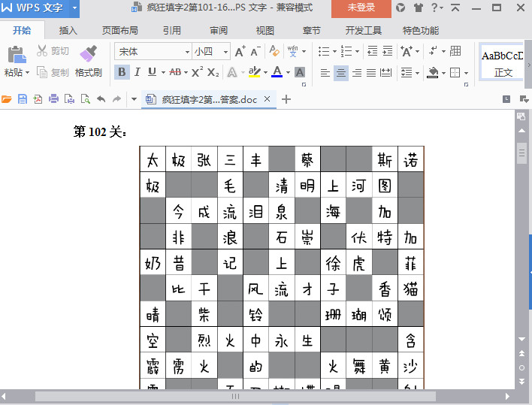Open the font size dropdown
This screenshot has width=532, height=405.
click(x=225, y=52)
